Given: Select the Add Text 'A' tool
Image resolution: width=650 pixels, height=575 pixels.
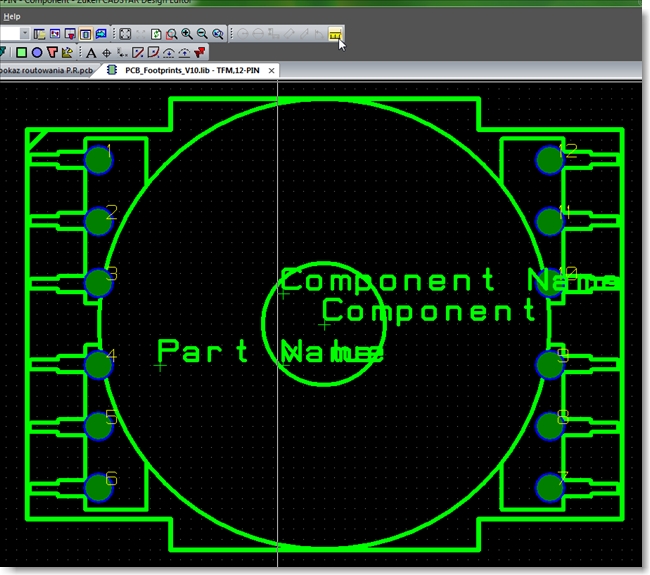Looking at the screenshot, I should pos(91,53).
